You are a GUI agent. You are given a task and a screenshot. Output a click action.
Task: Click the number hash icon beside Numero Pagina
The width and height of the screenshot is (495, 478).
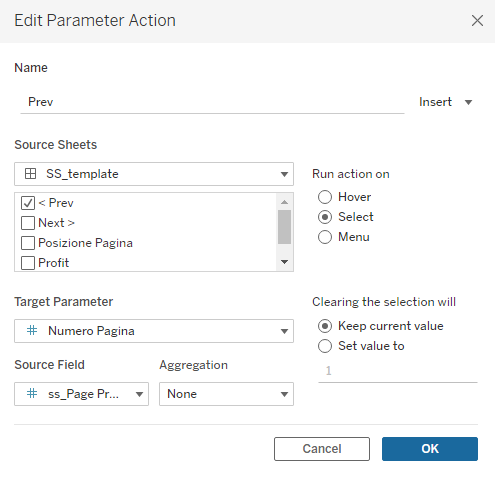pyautogui.click(x=32, y=330)
